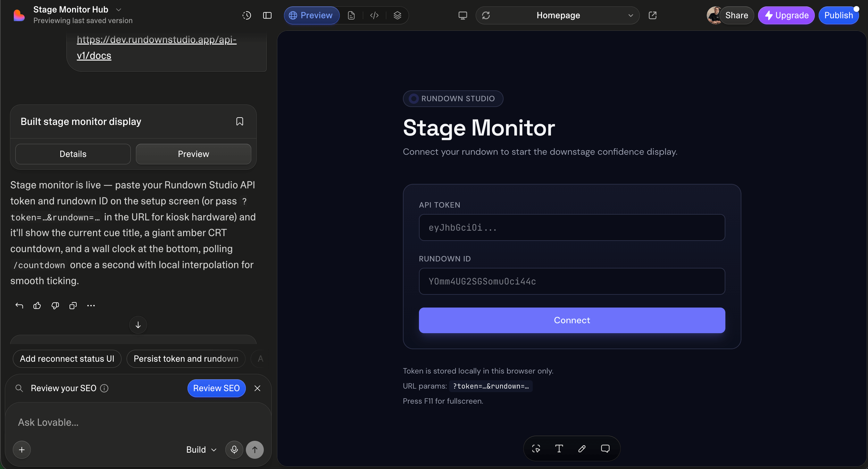Click the Publish button
This screenshot has width=868, height=469.
(x=838, y=15)
